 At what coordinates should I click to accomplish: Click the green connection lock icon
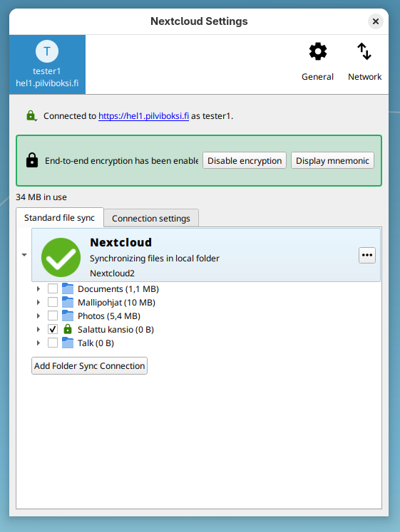click(31, 115)
